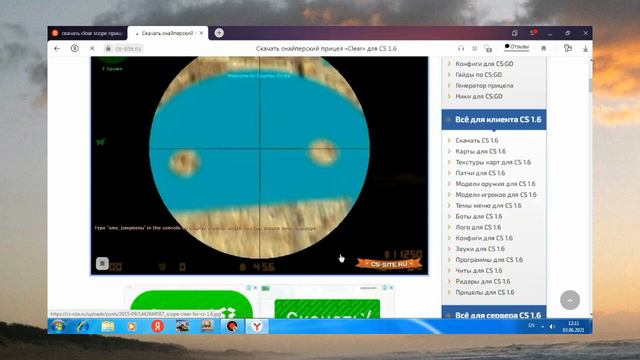Click the right ad info icon
This screenshot has height=360, width=640.
[384, 288]
